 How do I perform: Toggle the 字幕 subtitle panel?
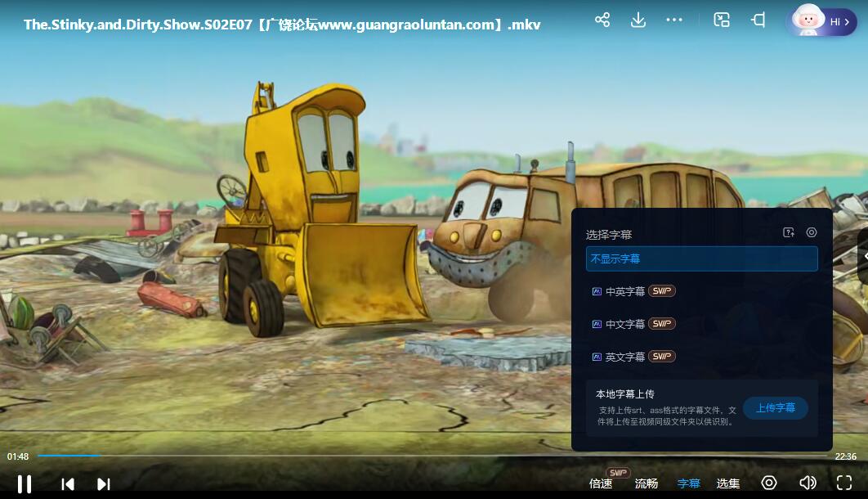[689, 483]
